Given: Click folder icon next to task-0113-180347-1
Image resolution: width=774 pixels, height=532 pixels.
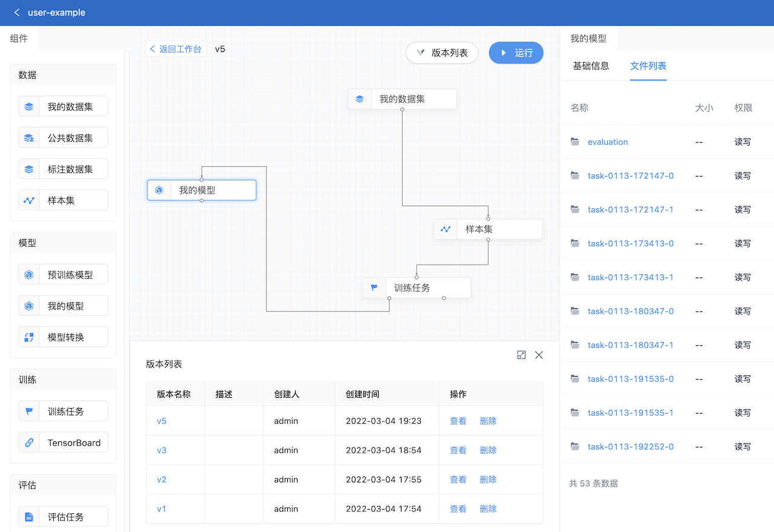Looking at the screenshot, I should [575, 345].
